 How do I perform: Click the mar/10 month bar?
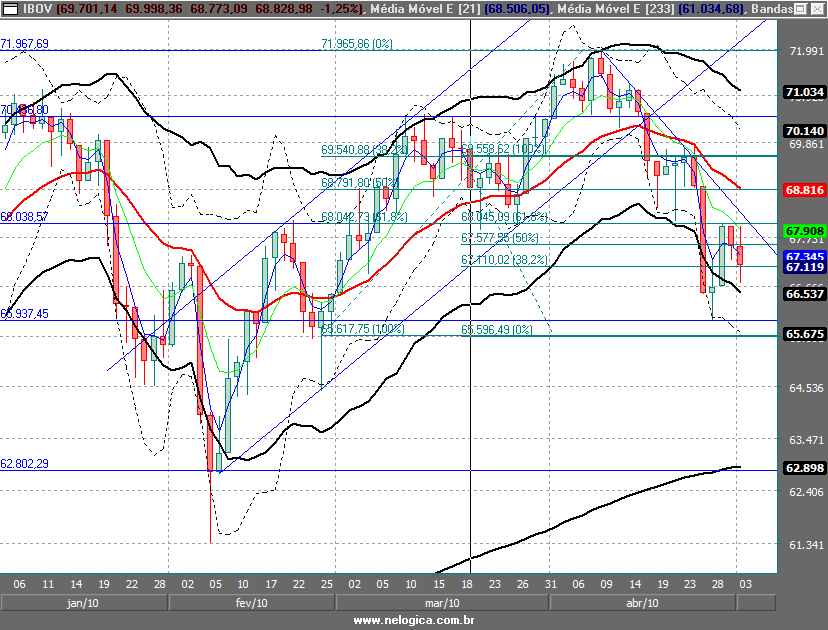coord(442,603)
